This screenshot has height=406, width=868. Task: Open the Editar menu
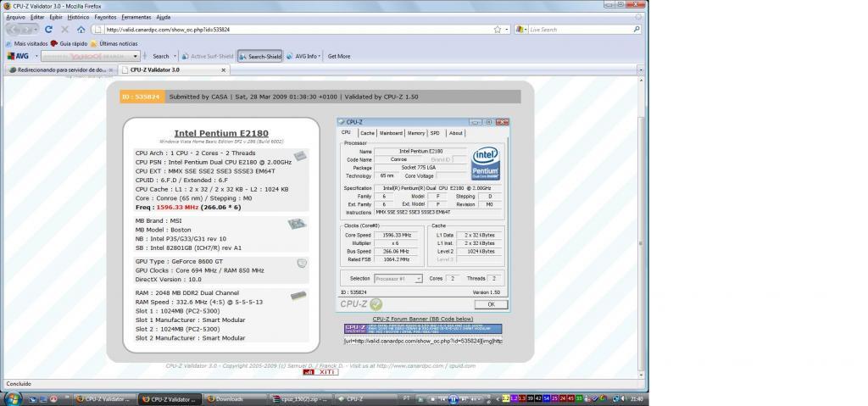pos(37,17)
